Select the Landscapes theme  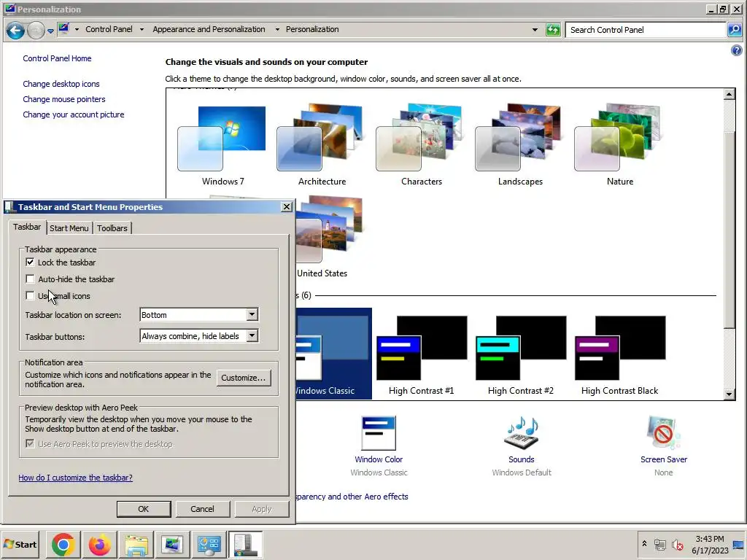point(520,145)
